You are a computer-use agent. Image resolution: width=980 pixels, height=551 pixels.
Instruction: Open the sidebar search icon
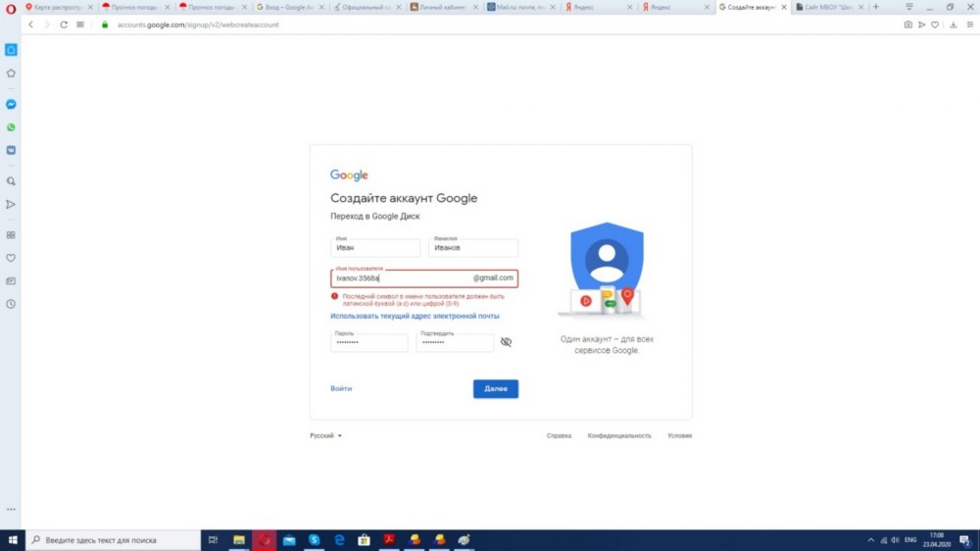pos(11,181)
